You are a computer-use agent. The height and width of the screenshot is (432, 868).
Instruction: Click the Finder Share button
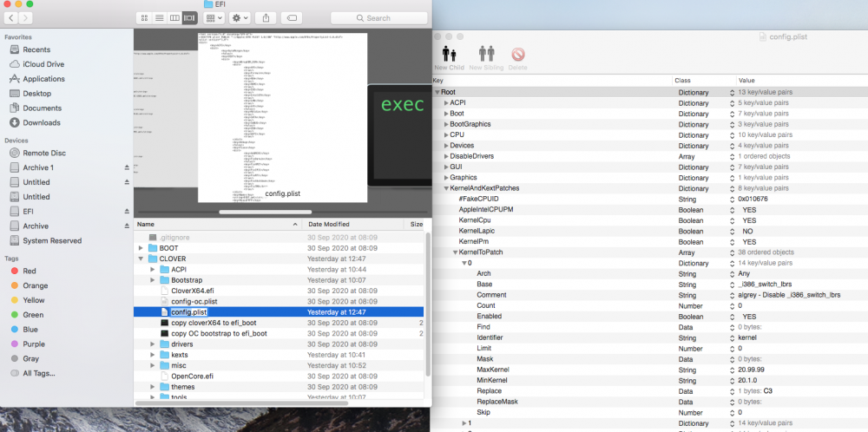(266, 18)
